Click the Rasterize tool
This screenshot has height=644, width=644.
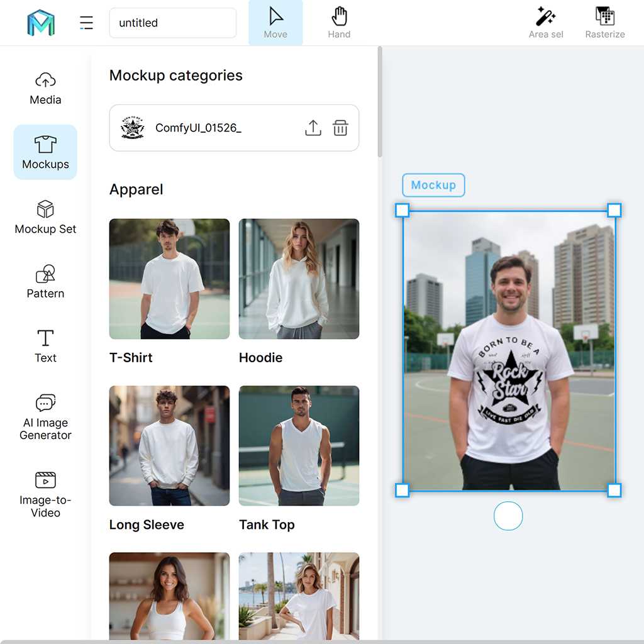tap(605, 23)
